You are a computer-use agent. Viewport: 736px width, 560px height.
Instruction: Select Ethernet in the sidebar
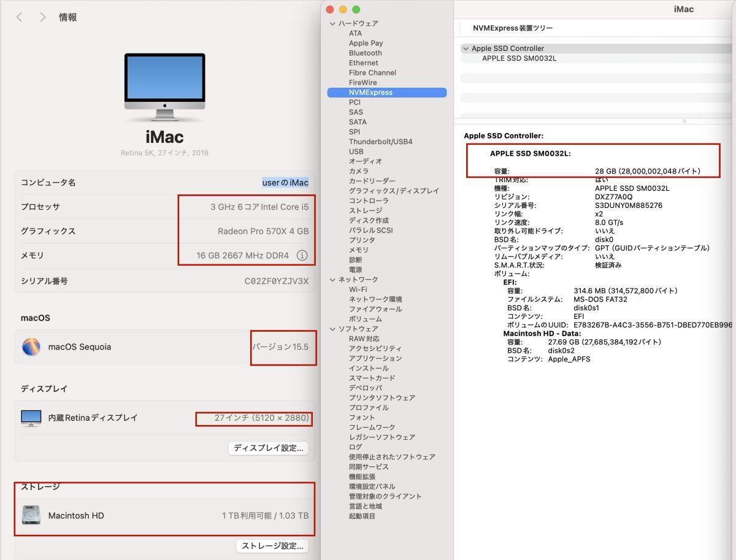pos(364,63)
